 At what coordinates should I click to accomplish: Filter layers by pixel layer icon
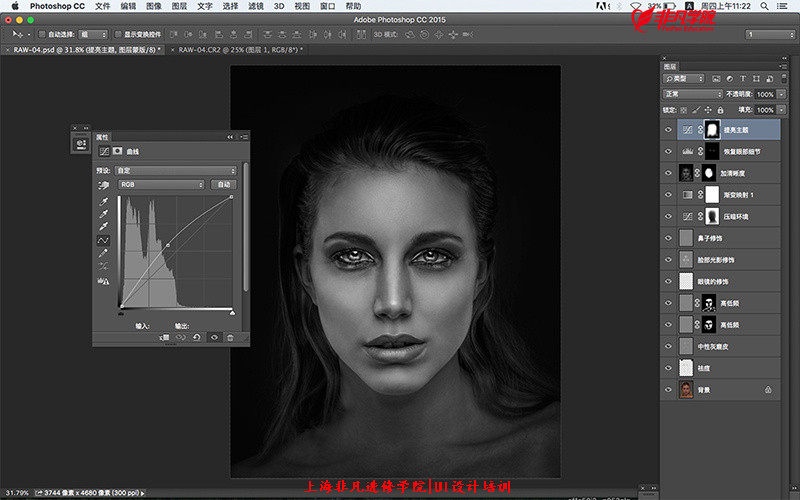coord(716,79)
